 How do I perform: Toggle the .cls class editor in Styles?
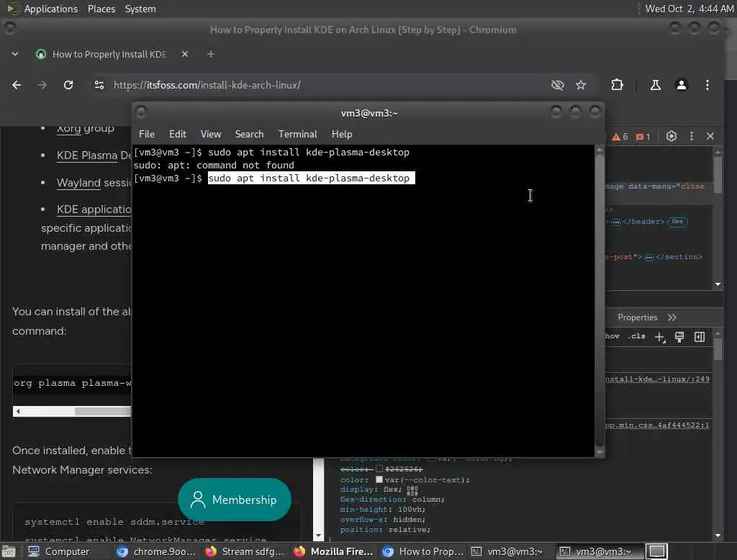pos(637,336)
